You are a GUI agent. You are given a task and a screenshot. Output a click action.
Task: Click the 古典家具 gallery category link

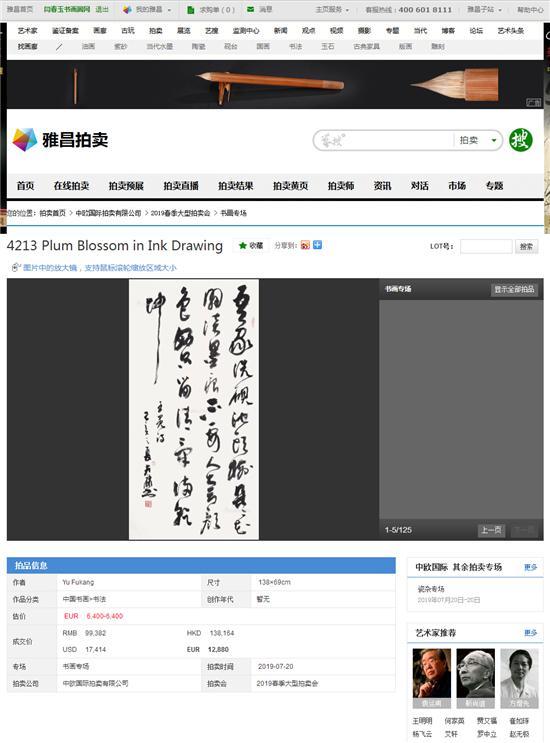click(x=366, y=46)
